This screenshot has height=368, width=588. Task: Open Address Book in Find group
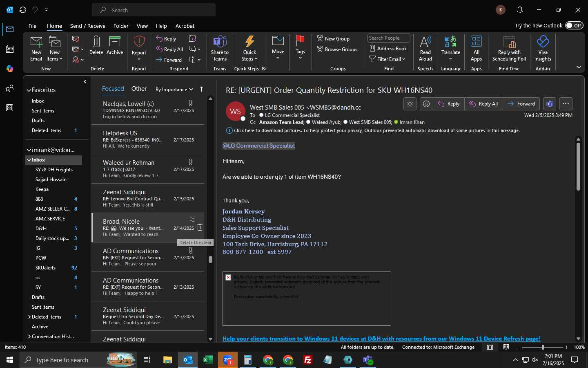[388, 48]
